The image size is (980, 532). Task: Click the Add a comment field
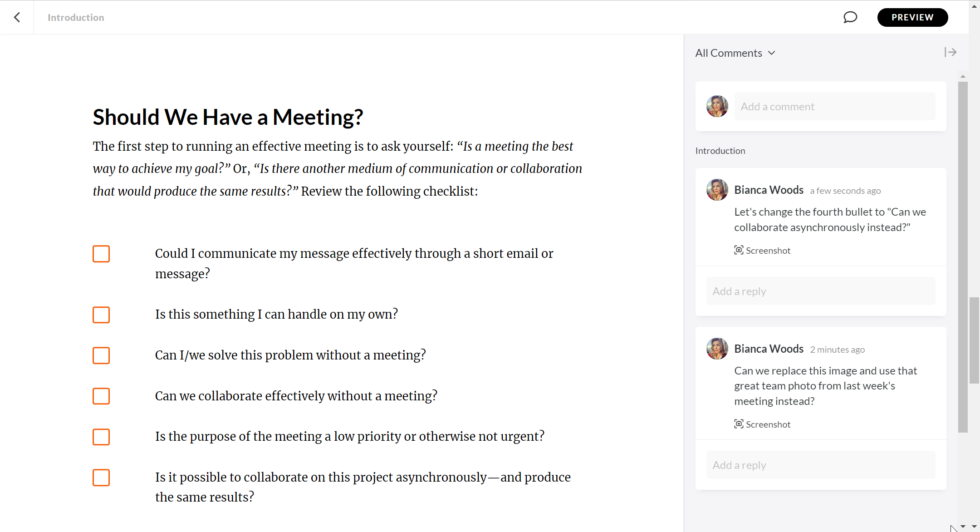tap(834, 106)
